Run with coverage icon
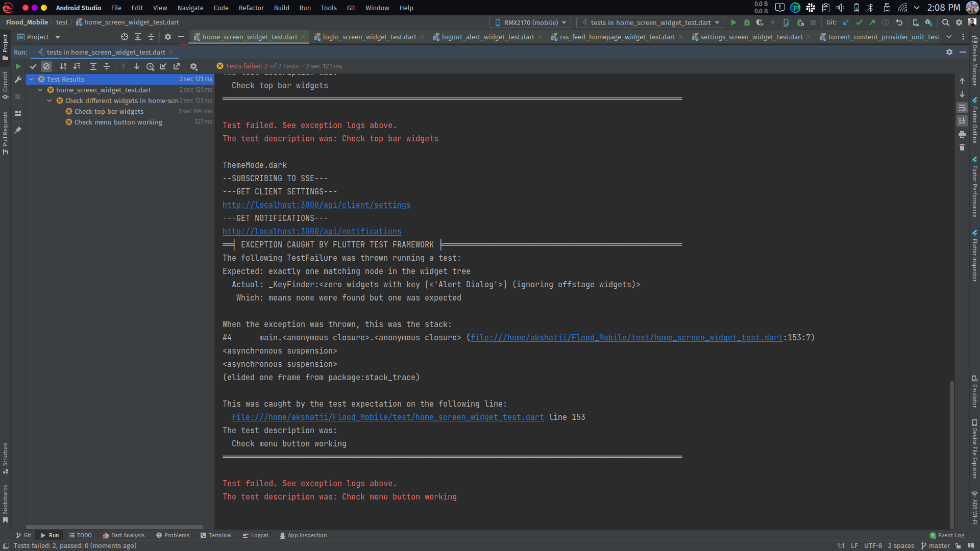 pos(760,22)
